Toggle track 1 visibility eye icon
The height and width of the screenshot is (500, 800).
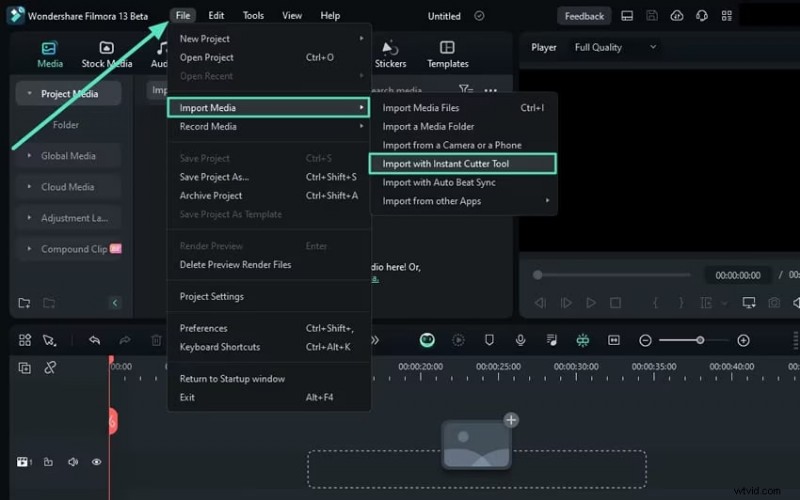pos(97,462)
